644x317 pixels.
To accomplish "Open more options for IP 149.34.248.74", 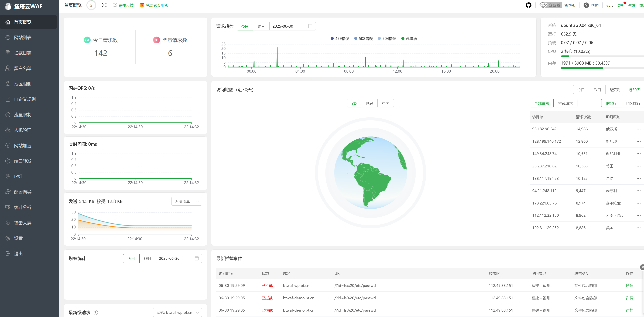I will (x=639, y=153).
